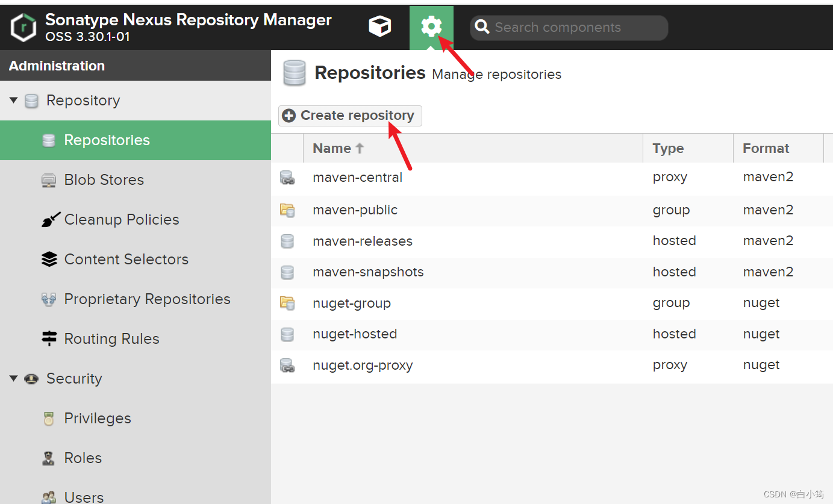The image size is (833, 504).
Task: Click the maven-public group folder icon
Action: [x=287, y=210]
